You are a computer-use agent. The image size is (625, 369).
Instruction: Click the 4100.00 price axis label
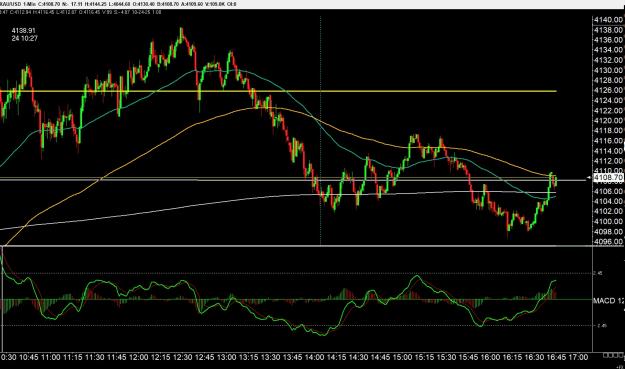(x=609, y=222)
